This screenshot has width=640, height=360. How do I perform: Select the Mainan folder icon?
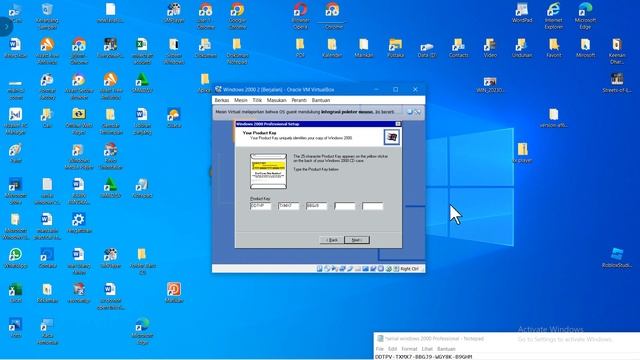(x=364, y=48)
